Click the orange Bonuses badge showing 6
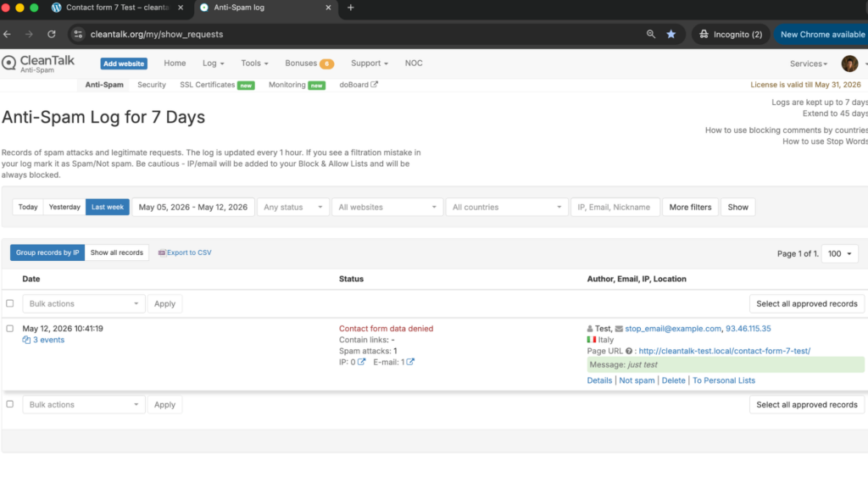 click(326, 64)
